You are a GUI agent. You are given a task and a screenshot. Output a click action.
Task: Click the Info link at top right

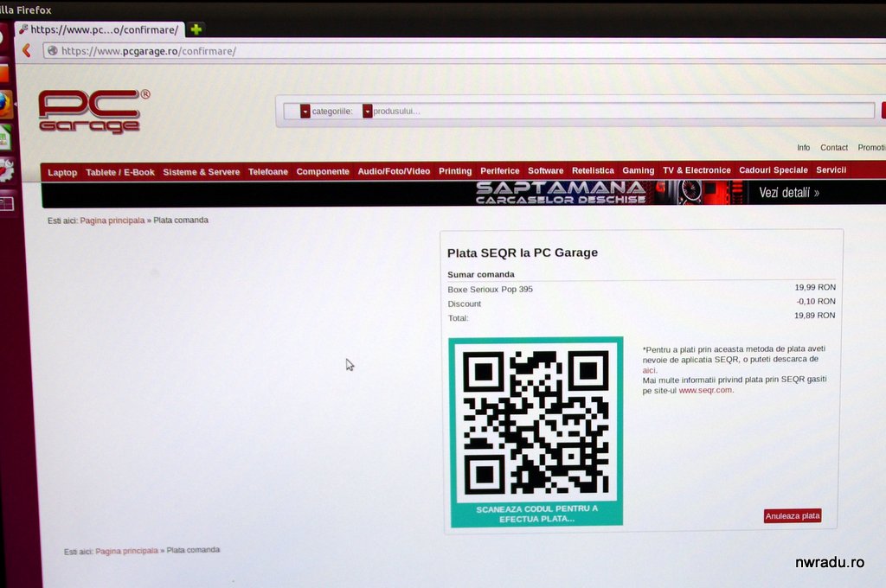[803, 147]
